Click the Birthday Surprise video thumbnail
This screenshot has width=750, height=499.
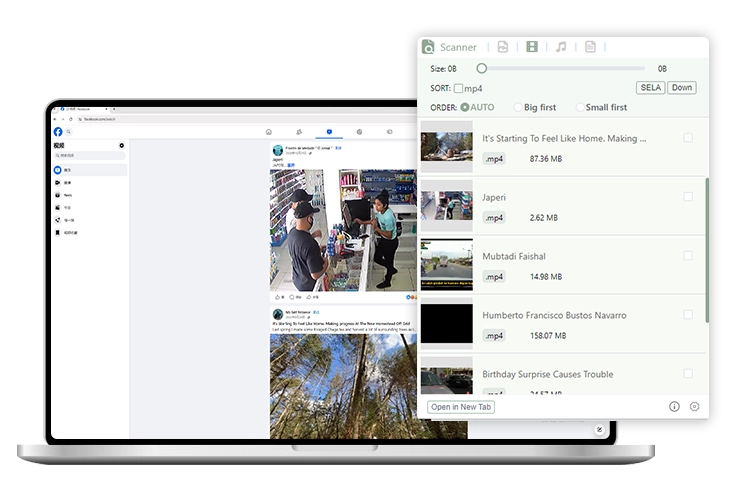(447, 376)
